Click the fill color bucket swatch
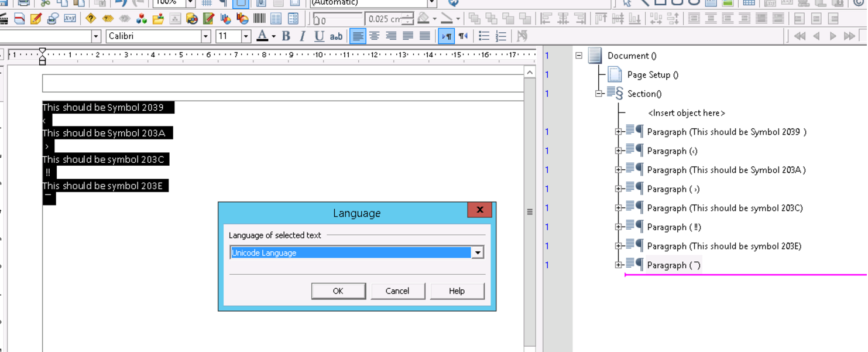This screenshot has width=868, height=352. [424, 19]
